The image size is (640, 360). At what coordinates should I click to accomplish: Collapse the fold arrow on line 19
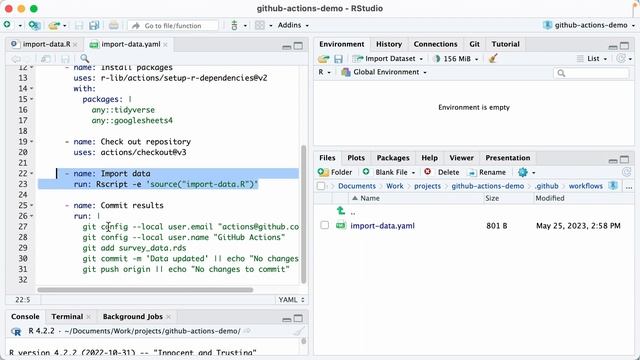pyautogui.click(x=31, y=142)
